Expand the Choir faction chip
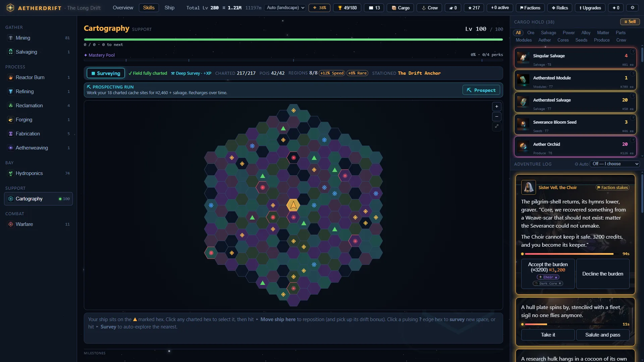The height and width of the screenshot is (362, 644). point(548,277)
